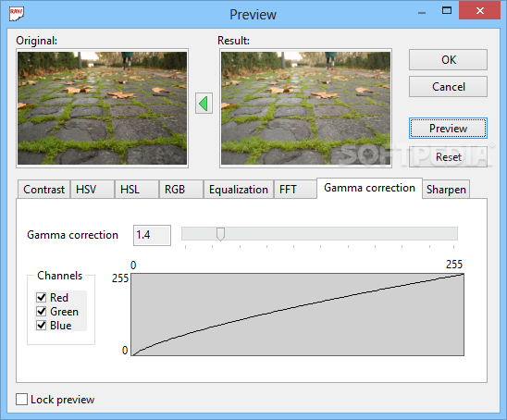Click the 'Channels' group heading
This screenshot has height=420, width=507.
(60, 276)
